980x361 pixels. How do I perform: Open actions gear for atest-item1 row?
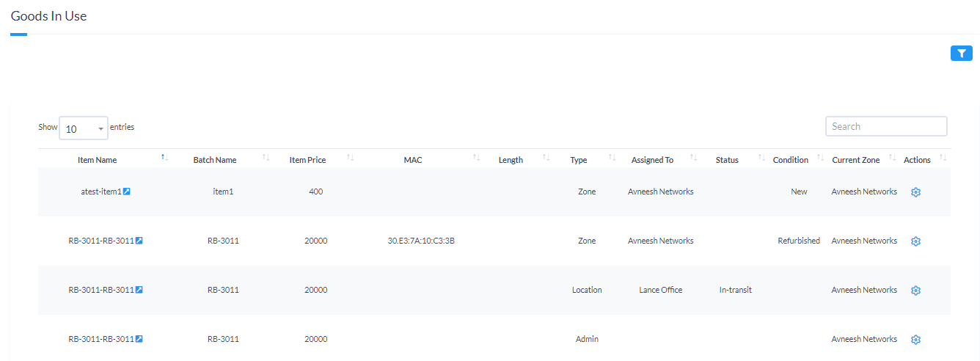click(x=915, y=192)
